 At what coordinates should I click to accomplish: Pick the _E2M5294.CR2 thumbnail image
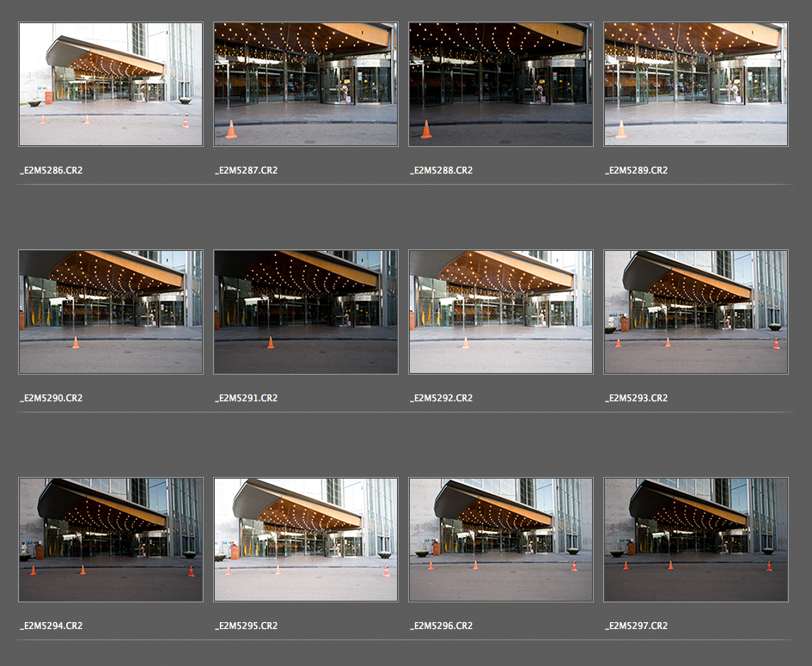[111, 540]
